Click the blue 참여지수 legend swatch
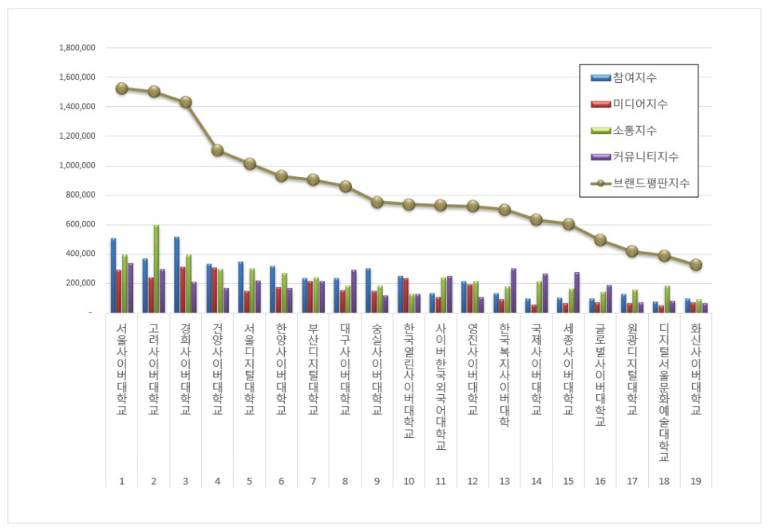Viewport: 771px width, 532px height. click(x=601, y=78)
